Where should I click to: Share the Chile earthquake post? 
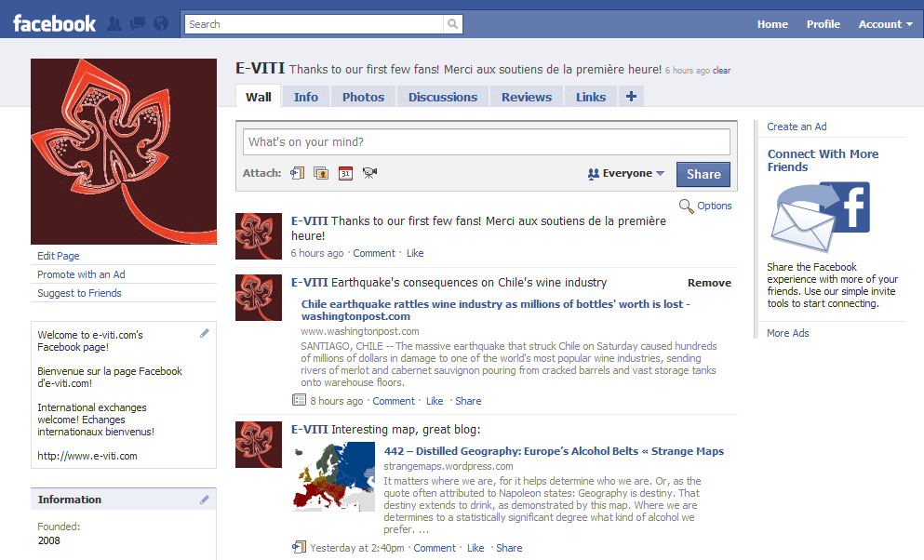(468, 401)
